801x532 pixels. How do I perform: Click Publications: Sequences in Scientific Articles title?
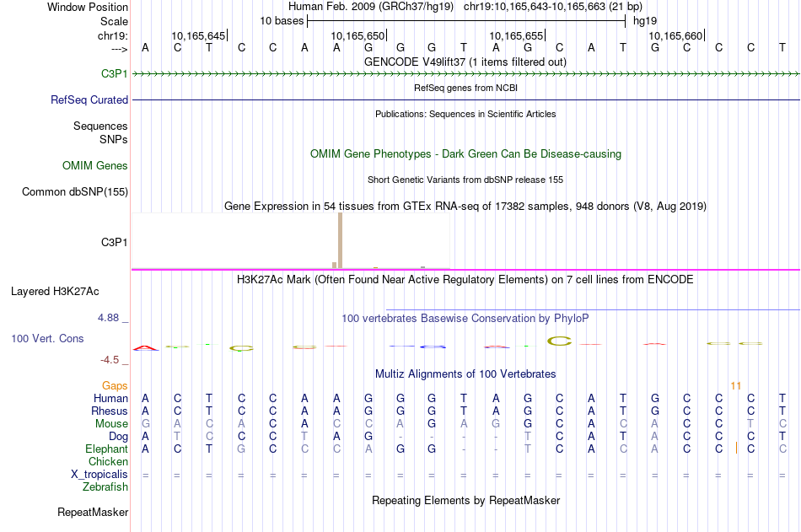tap(465, 114)
